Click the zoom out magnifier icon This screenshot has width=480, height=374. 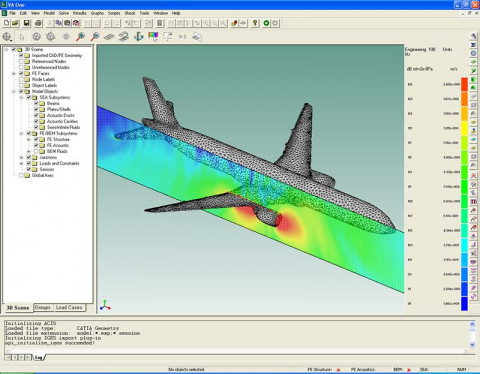pyautogui.click(x=95, y=37)
